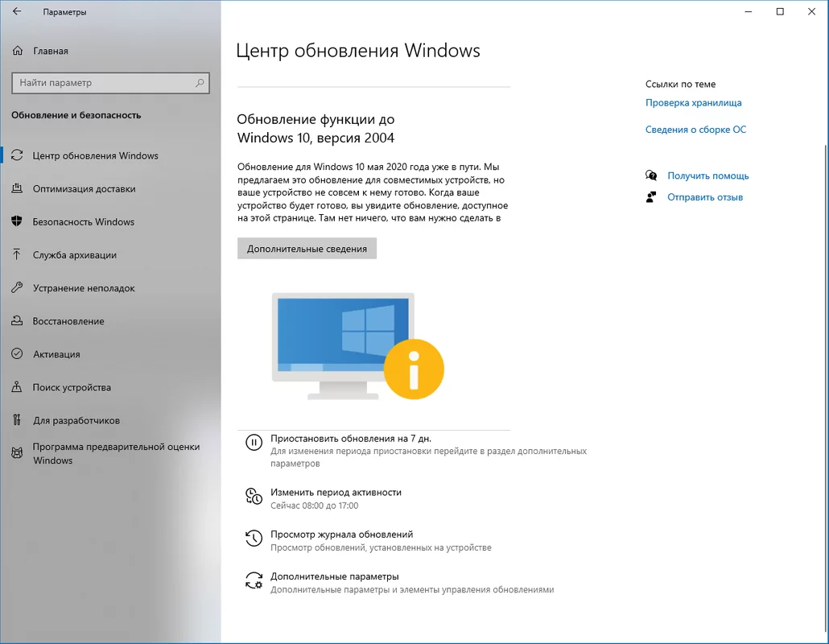Image resolution: width=829 pixels, height=644 pixels.
Task: Click Получить помощь link
Action: point(708,175)
